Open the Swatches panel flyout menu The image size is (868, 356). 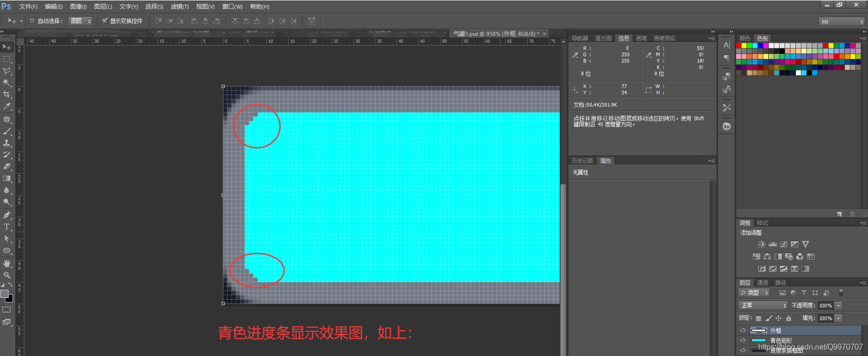point(863,38)
